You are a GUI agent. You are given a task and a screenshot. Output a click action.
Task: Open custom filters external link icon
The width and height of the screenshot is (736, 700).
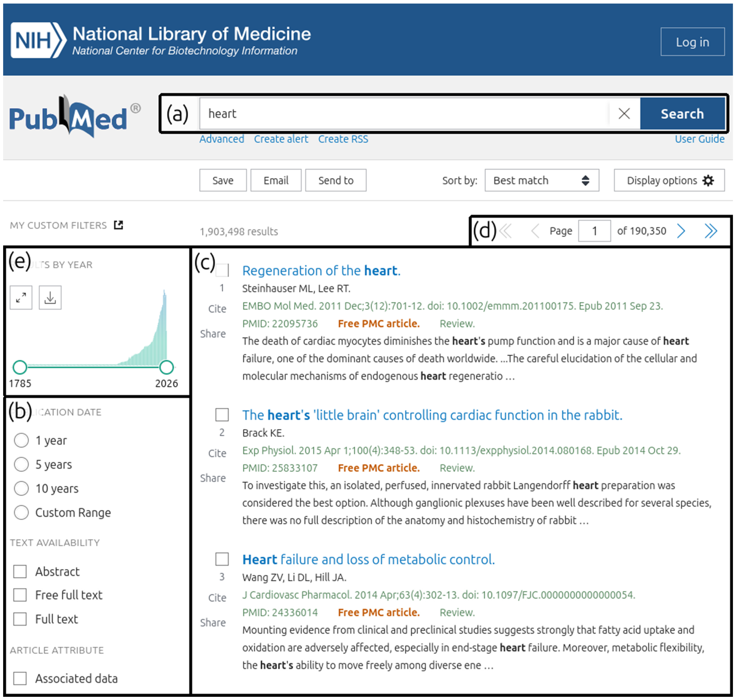118,225
